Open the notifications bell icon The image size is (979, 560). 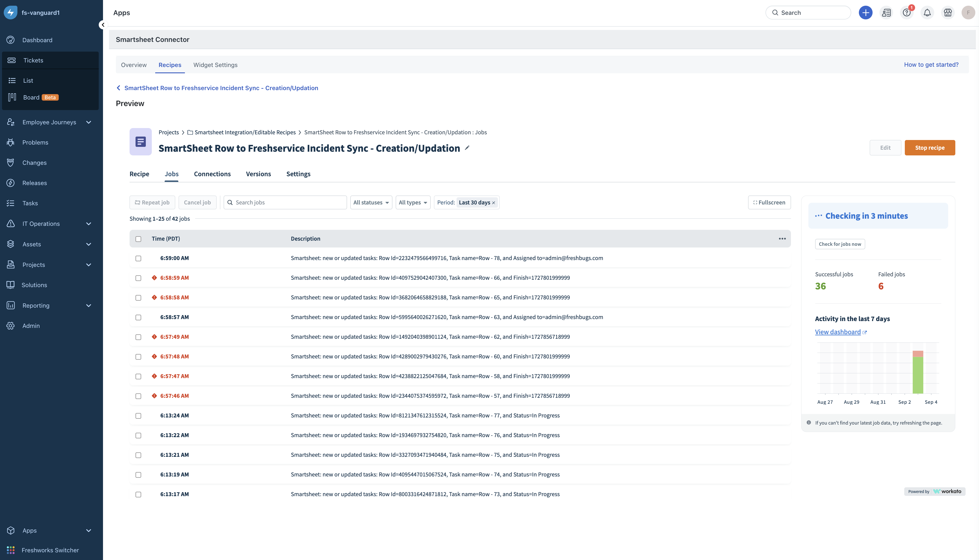(927, 13)
